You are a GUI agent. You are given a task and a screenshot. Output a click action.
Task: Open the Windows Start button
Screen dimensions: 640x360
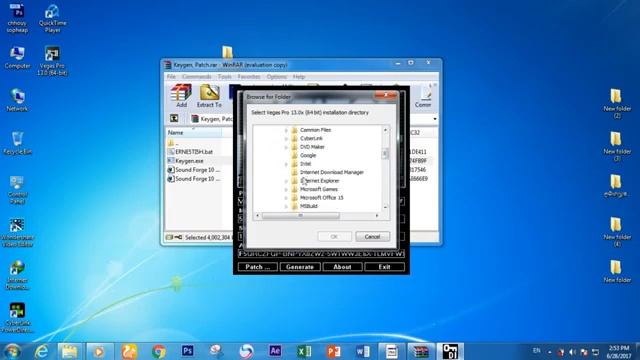tap(12, 351)
